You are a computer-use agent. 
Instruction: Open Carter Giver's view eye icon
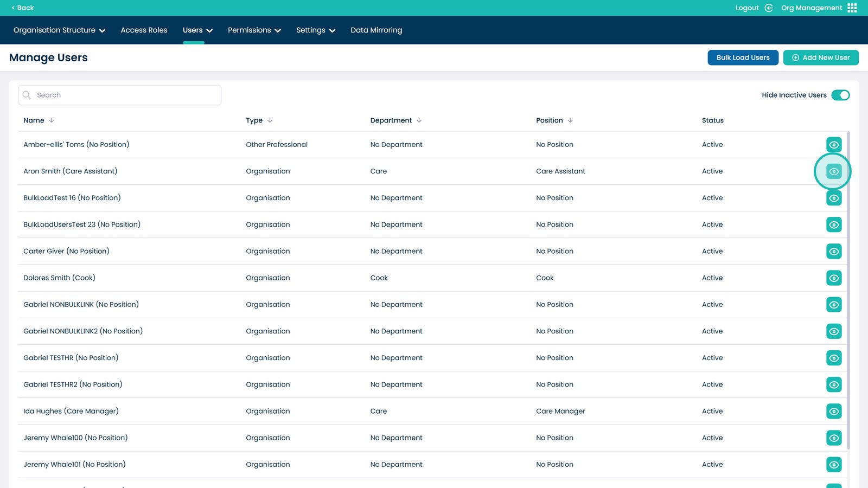point(834,252)
